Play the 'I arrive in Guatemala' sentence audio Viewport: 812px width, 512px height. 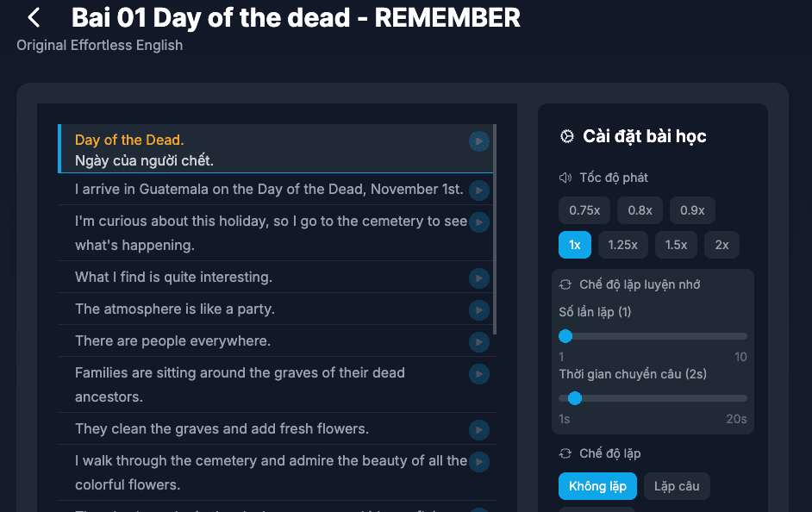point(479,190)
